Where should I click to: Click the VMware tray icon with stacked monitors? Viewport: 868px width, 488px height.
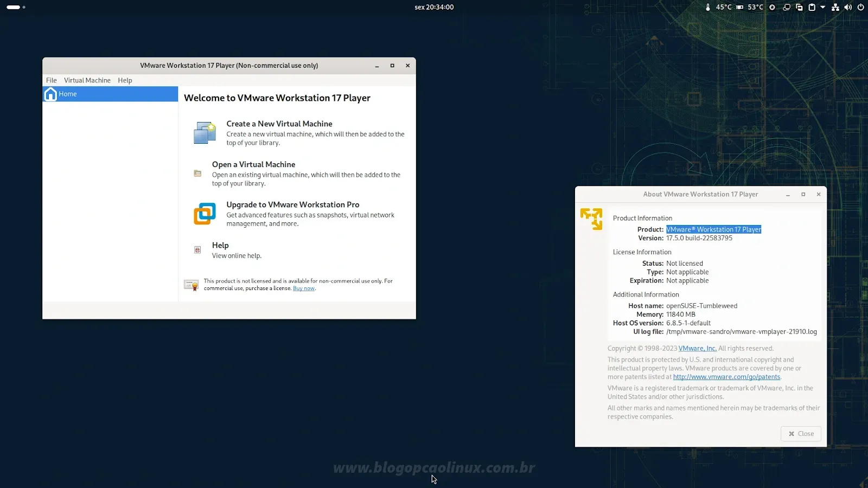click(x=786, y=7)
